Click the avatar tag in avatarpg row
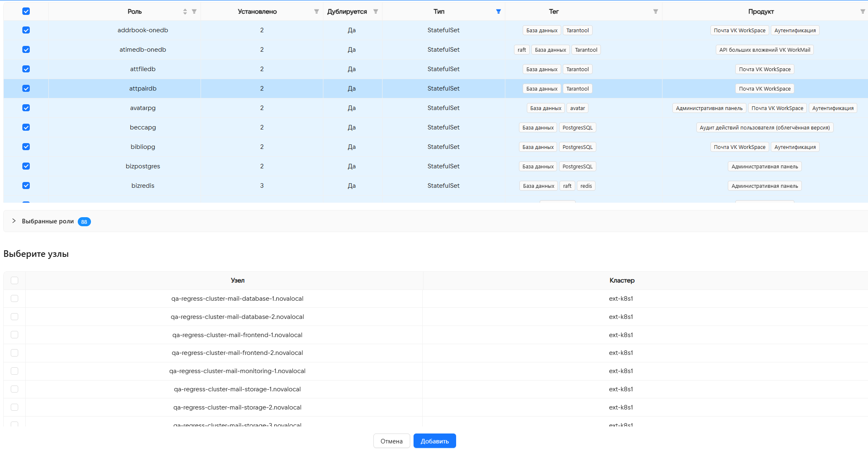The width and height of the screenshot is (868, 455). (x=577, y=108)
